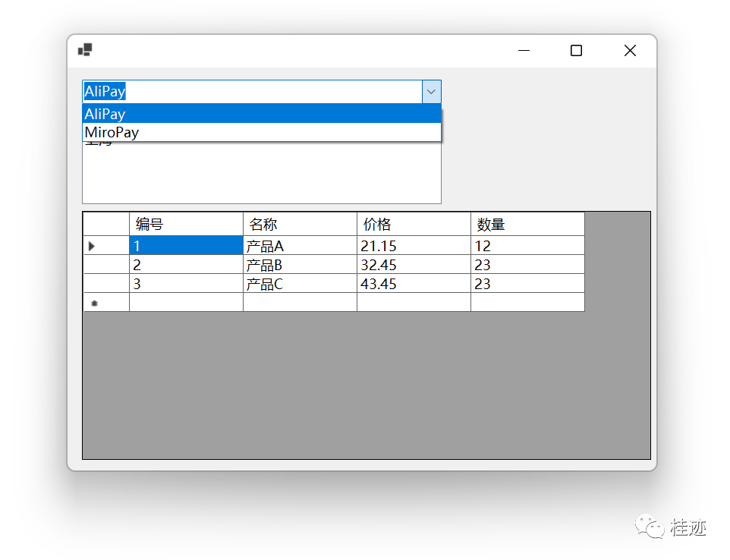Click the price cell 21.15
The width and height of the screenshot is (730, 560).
pos(414,246)
